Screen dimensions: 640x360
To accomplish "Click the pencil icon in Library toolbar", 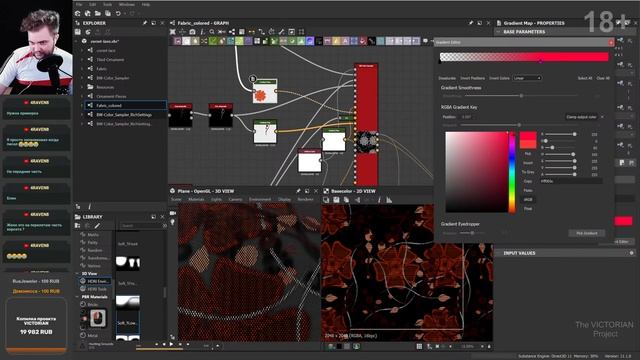I will coord(97,225).
